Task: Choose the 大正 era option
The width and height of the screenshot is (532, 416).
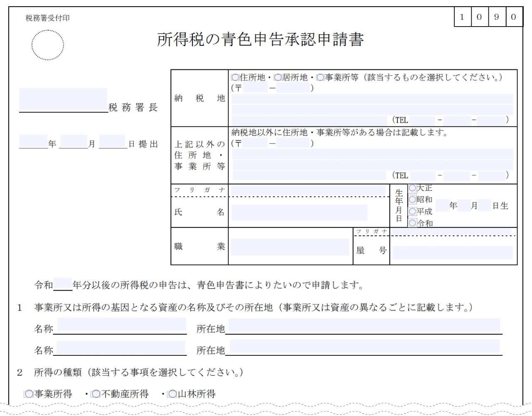Action: pyautogui.click(x=412, y=188)
